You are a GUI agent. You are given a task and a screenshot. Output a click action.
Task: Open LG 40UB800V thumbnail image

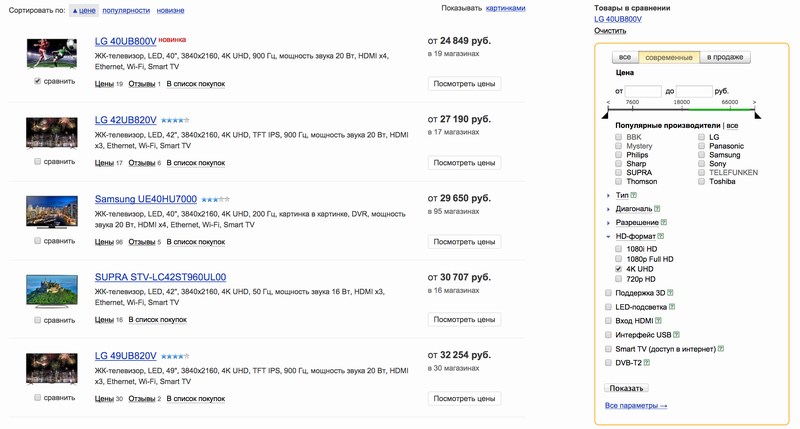point(52,53)
